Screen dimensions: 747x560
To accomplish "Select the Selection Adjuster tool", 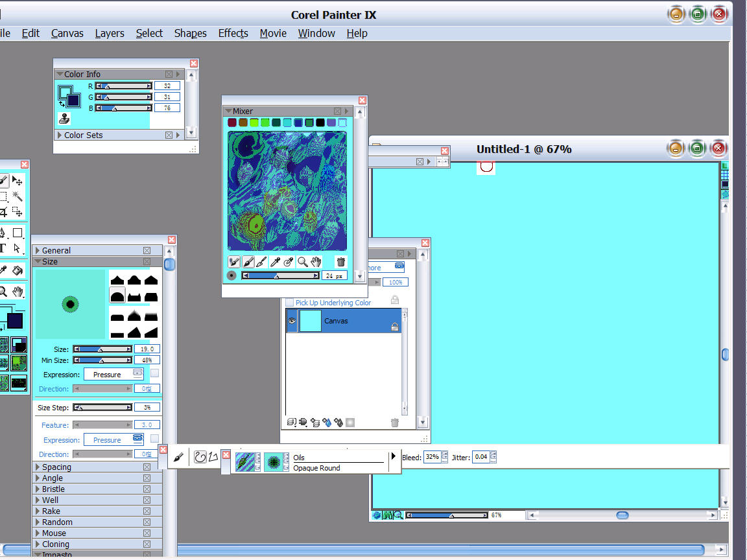I will [17, 211].
